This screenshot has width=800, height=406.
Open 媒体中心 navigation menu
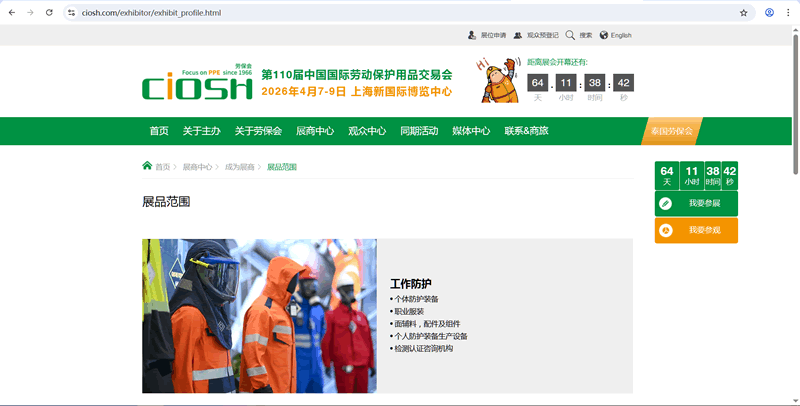point(471,131)
